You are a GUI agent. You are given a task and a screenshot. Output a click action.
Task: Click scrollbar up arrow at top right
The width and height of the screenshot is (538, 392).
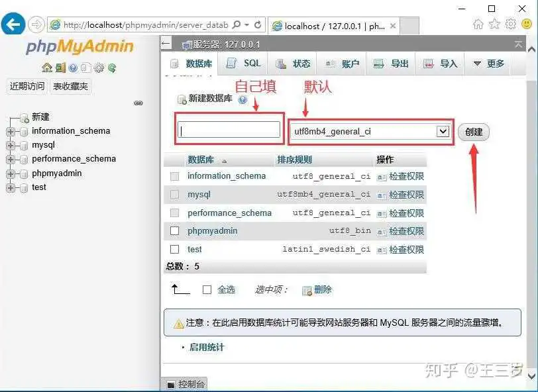coord(532,50)
